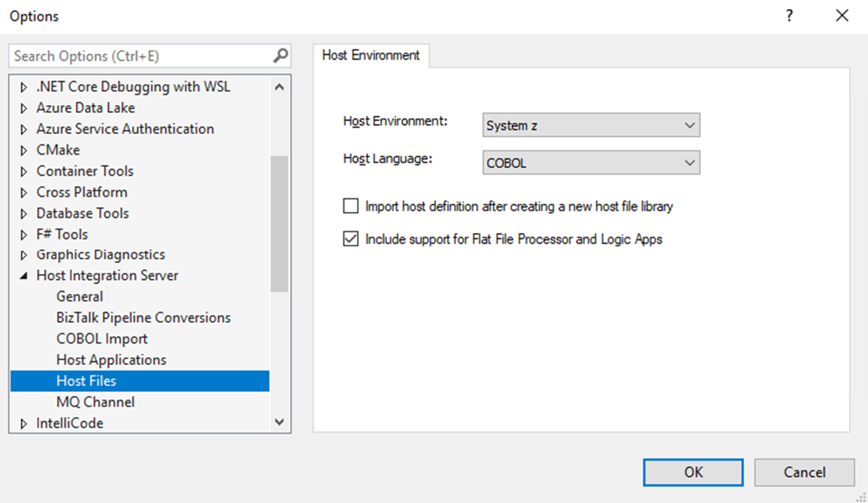The width and height of the screenshot is (868, 503).
Task: Click the scrollbar down arrow
Action: pyautogui.click(x=280, y=422)
